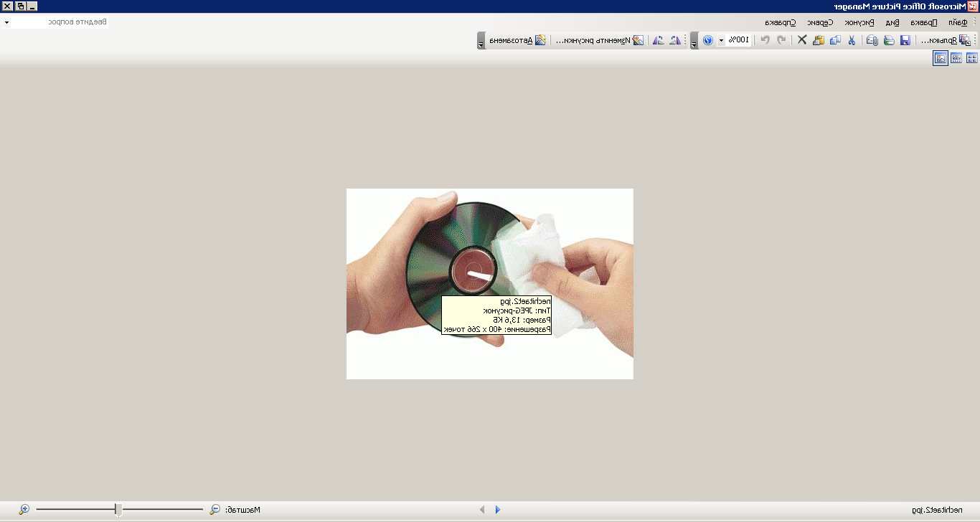Image resolution: width=980 pixels, height=522 pixels.
Task: Click the Rotate right icon
Action: pyautogui.click(x=658, y=40)
